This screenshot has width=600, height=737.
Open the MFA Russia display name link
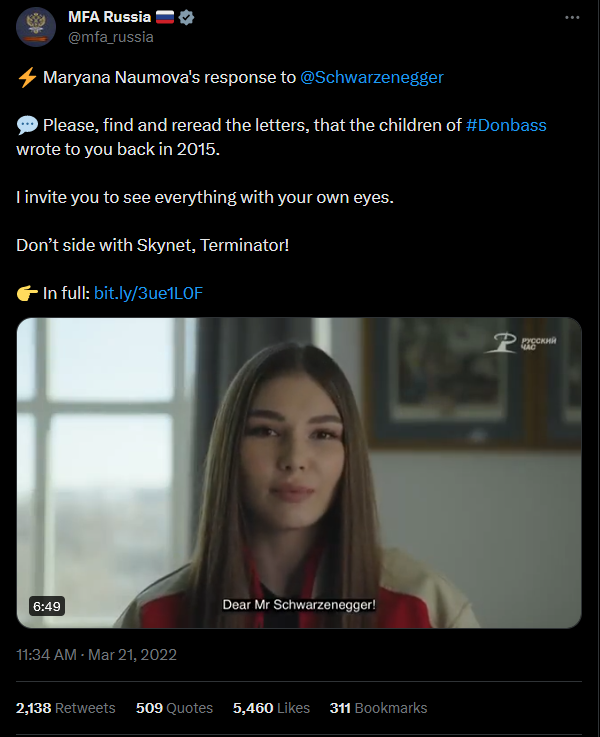pyautogui.click(x=109, y=18)
